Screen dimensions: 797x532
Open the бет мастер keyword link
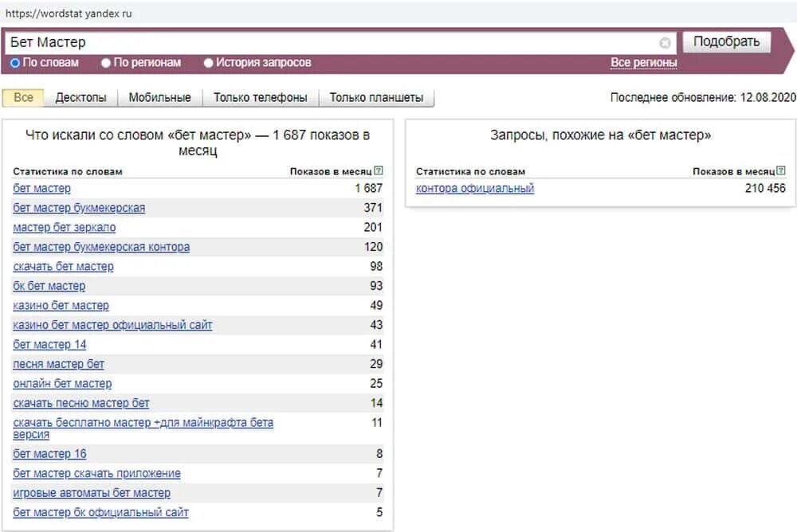(x=41, y=189)
